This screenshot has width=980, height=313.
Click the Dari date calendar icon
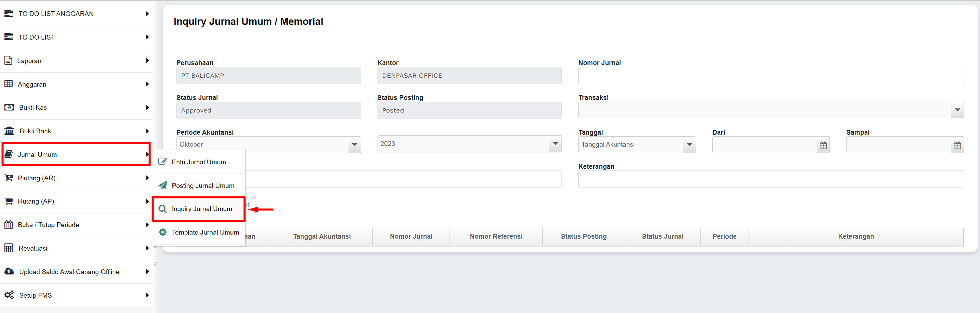(x=823, y=145)
